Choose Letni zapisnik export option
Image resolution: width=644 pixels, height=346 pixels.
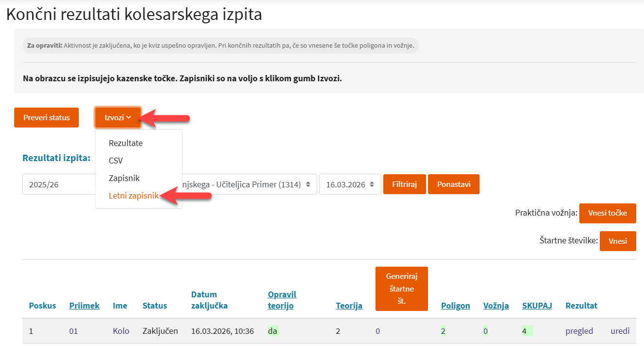pyautogui.click(x=133, y=196)
